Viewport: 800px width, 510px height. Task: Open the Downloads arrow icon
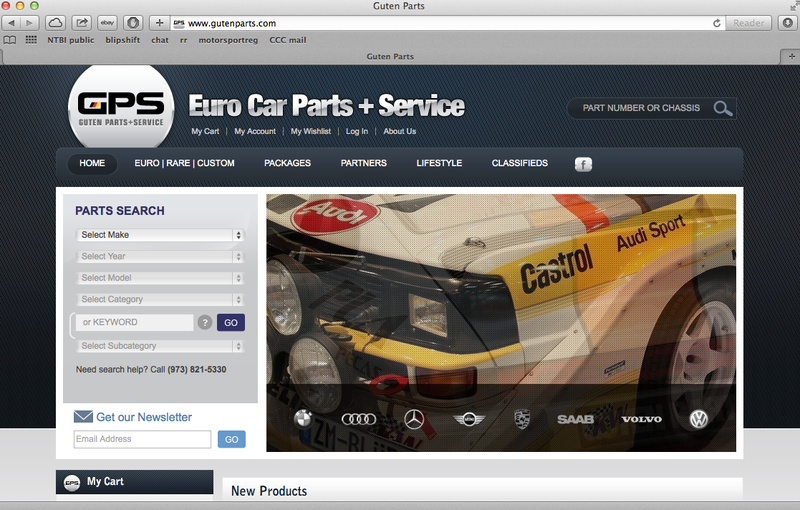pos(788,23)
